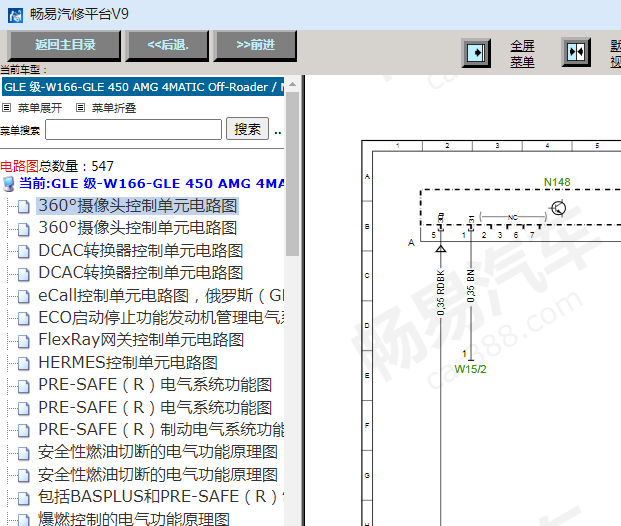Click document icon of first PRE-SAFE电气系统 item
Screen dimensions: 621x526
(x=23, y=385)
